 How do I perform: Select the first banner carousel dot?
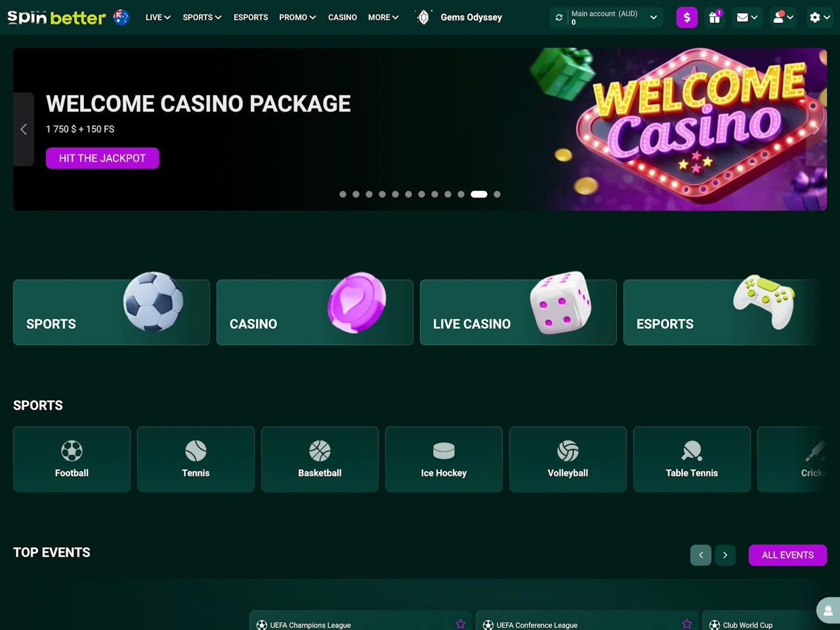pyautogui.click(x=343, y=194)
